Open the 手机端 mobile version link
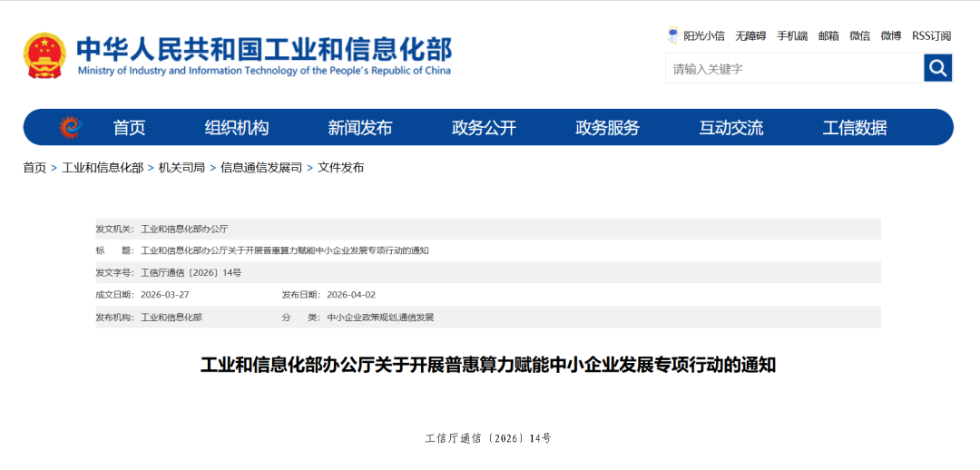 [x=792, y=36]
